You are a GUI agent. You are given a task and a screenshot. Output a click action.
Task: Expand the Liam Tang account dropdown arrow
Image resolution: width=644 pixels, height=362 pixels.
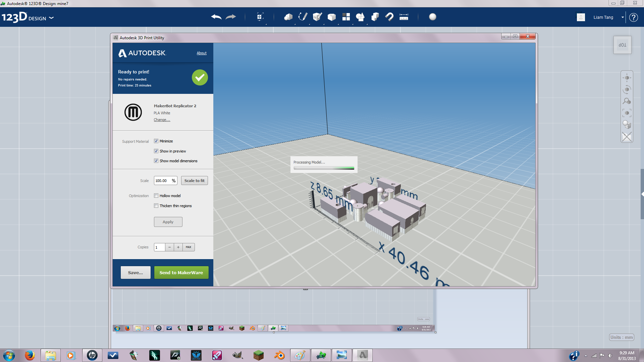[623, 17]
